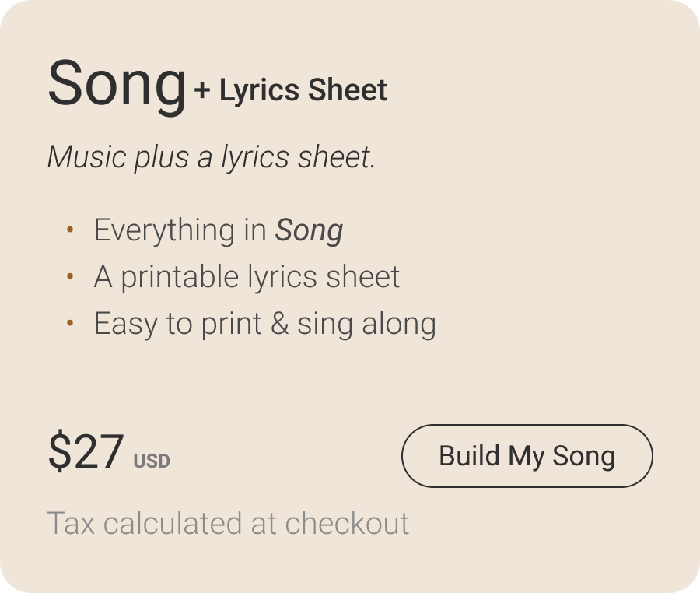700x593 pixels.
Task: Click the + Lyrics Sheet label
Action: [x=290, y=91]
